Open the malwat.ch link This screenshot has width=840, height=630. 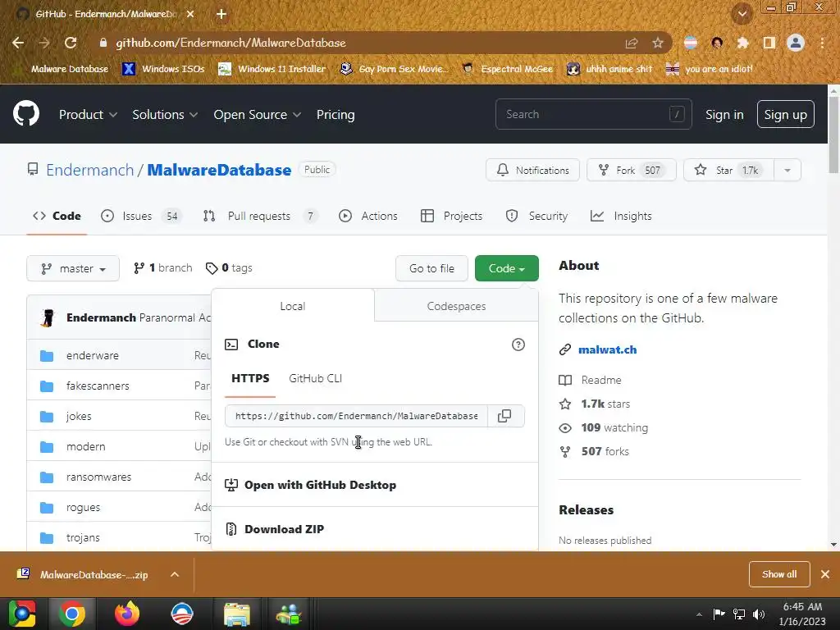[x=608, y=349]
